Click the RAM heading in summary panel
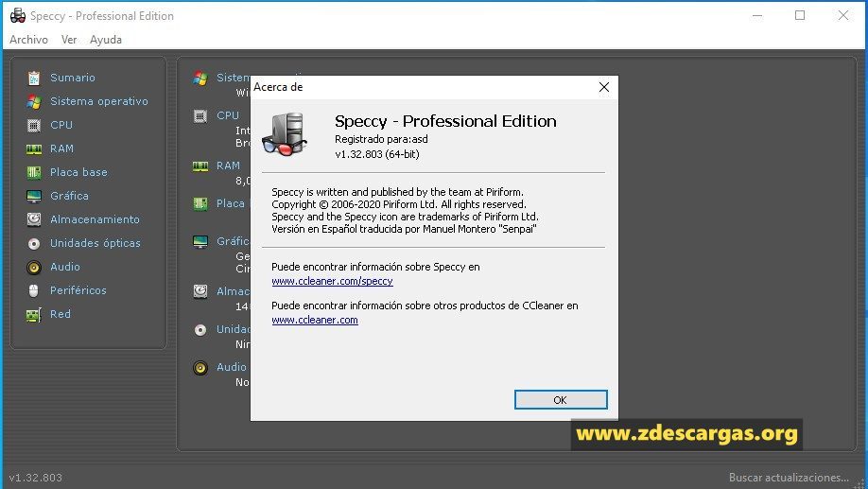868x489 pixels. 228,166
